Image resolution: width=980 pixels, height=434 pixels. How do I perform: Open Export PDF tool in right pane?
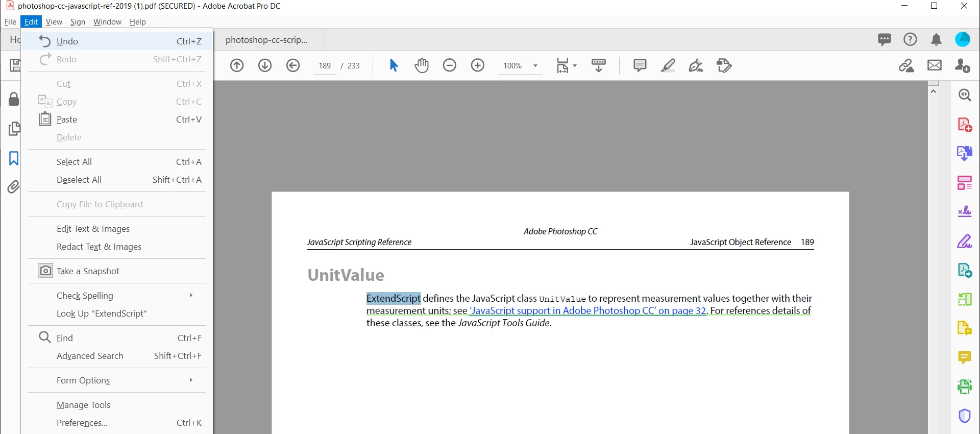965,153
